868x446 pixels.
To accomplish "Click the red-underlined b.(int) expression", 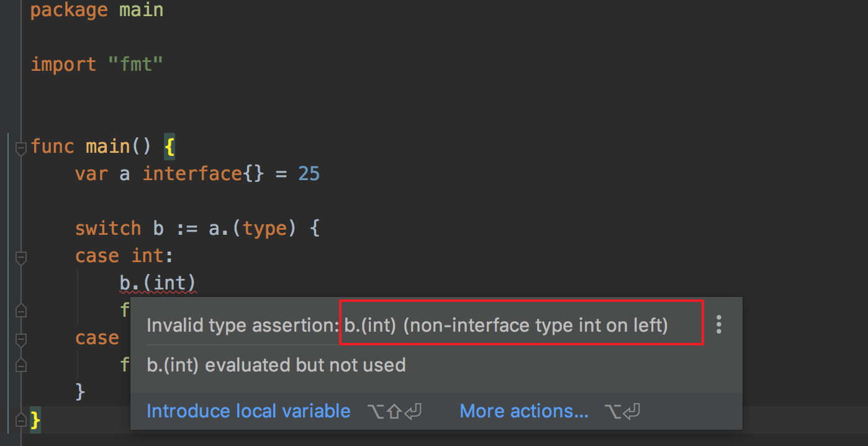I will point(158,283).
